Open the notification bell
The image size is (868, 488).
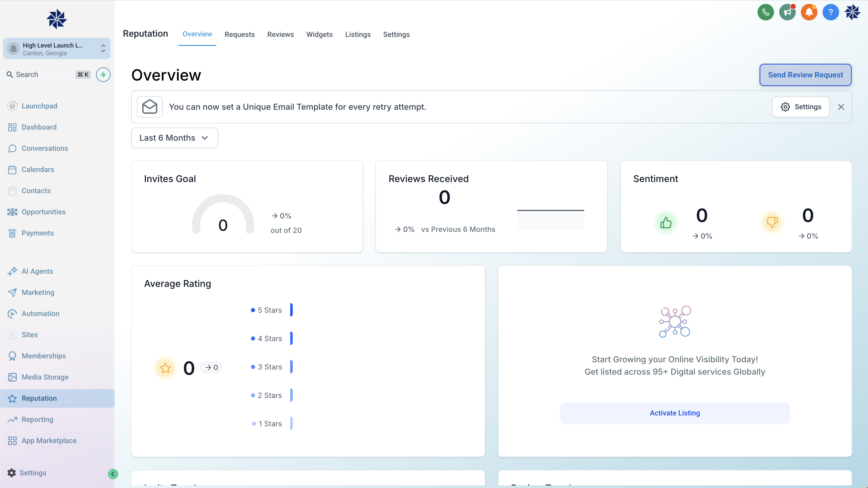click(x=809, y=12)
